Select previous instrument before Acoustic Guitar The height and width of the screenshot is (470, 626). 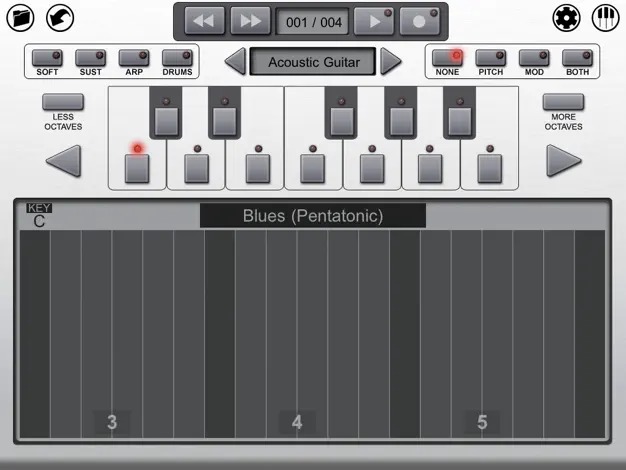[x=235, y=61]
